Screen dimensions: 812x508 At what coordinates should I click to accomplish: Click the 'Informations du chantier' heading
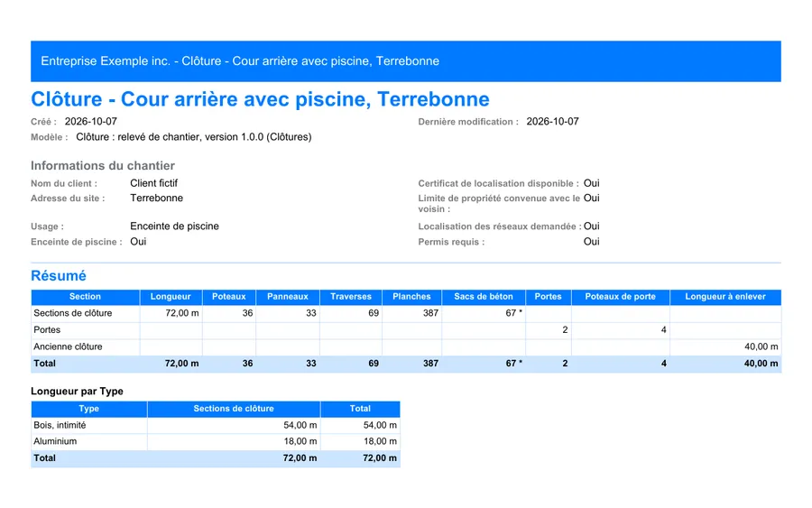point(103,166)
